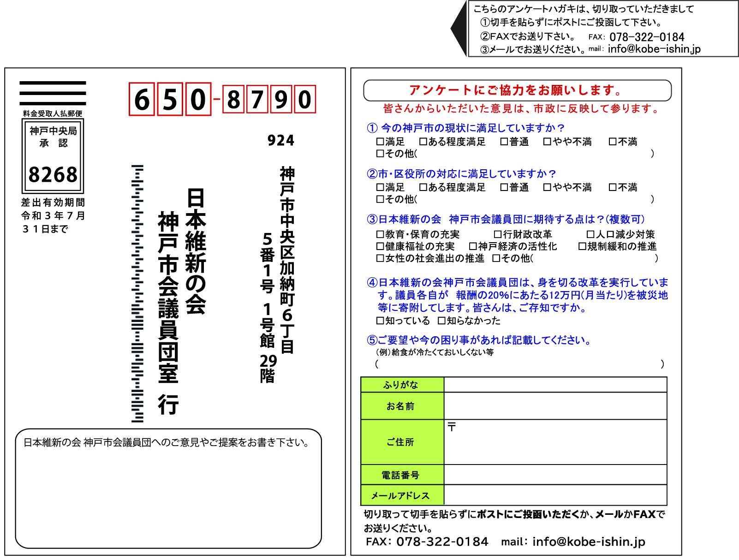Click the 神戸中央局 承認 stamp text

(x=53, y=137)
